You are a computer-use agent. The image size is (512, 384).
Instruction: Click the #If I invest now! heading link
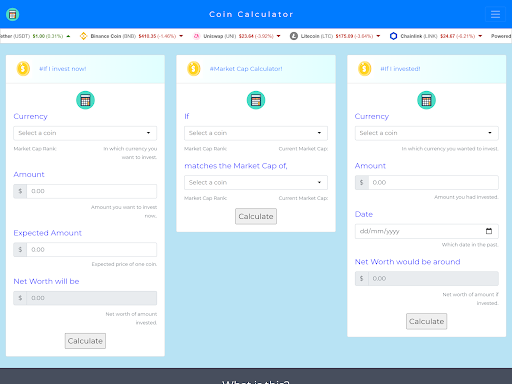63,69
